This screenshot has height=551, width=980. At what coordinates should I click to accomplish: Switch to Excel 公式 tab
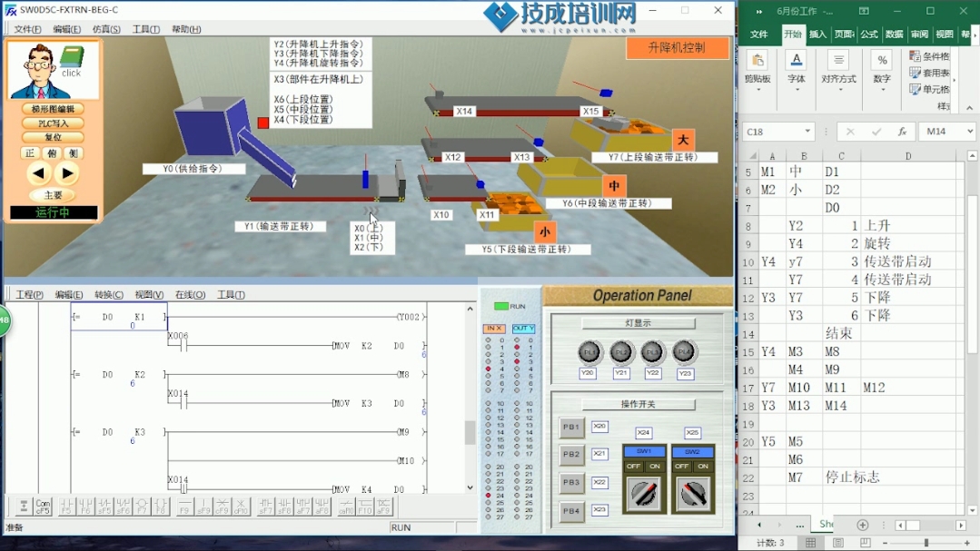[x=869, y=34]
